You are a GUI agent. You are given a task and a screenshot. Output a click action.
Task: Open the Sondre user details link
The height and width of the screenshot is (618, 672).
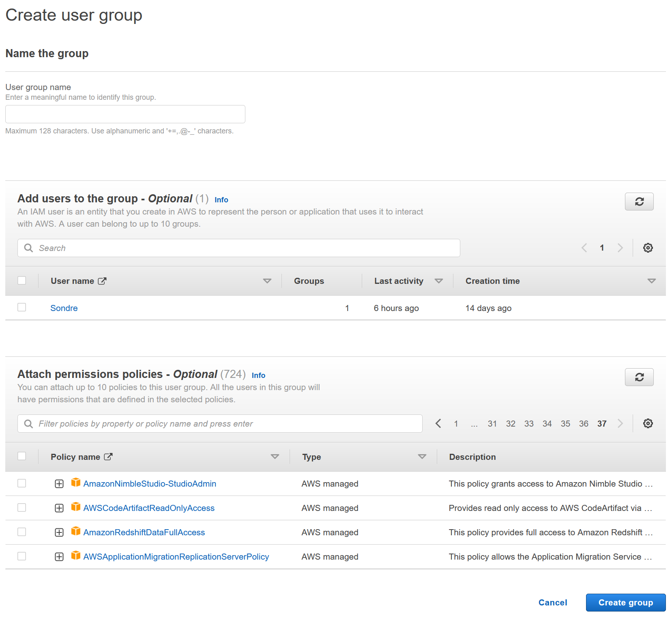pos(64,307)
